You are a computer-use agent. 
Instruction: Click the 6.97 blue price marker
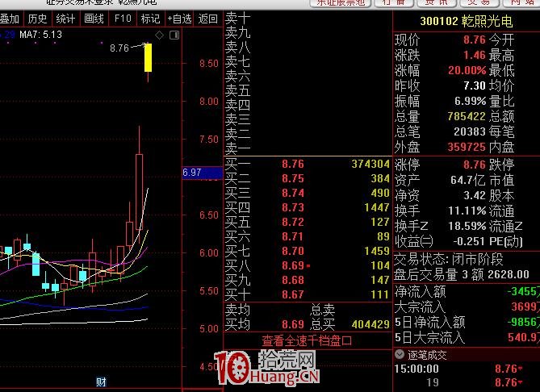[x=202, y=173]
